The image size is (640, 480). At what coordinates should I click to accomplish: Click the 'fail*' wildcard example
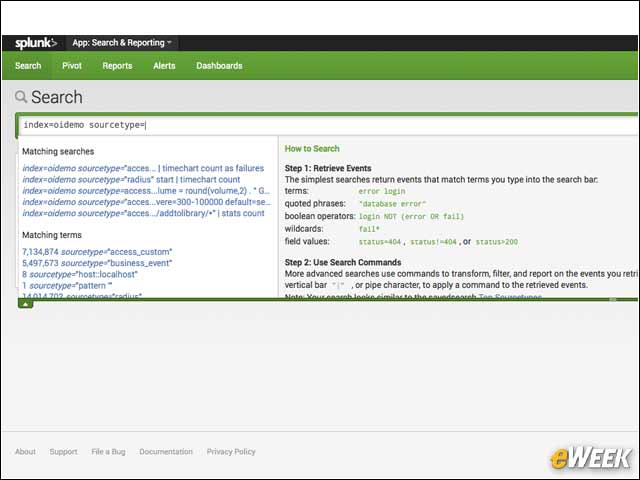click(369, 229)
